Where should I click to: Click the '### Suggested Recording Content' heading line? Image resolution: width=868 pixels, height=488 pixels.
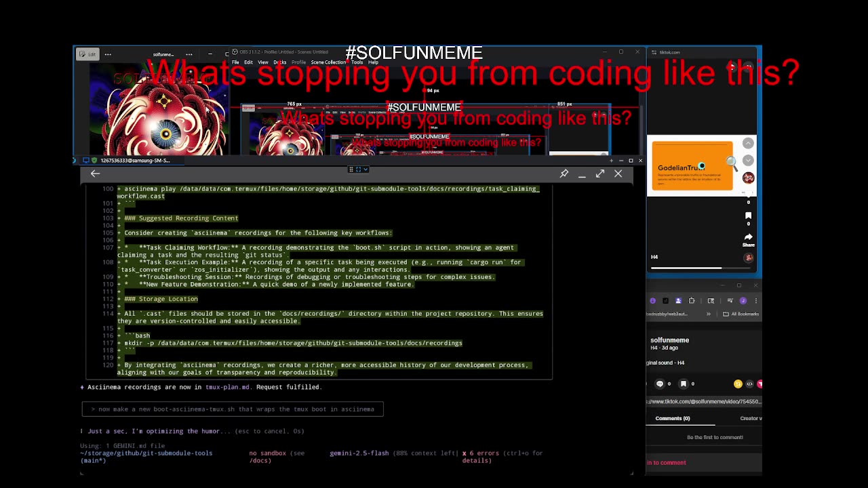[181, 218]
